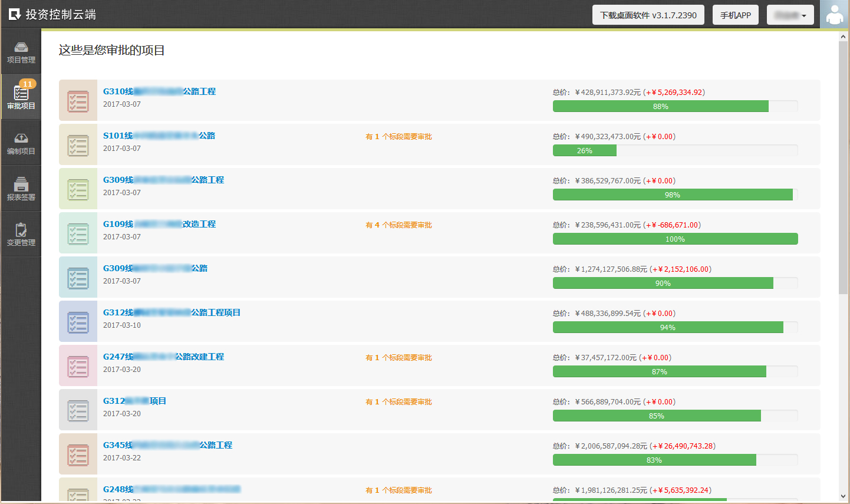Screen dimensions: 850x504
Task: Click 有 1 个标段需要审批 for S101线
Action: tap(398, 137)
